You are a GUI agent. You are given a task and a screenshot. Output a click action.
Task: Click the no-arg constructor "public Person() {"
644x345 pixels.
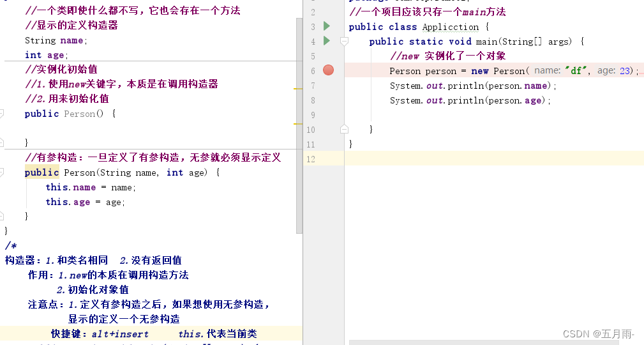(x=70, y=114)
